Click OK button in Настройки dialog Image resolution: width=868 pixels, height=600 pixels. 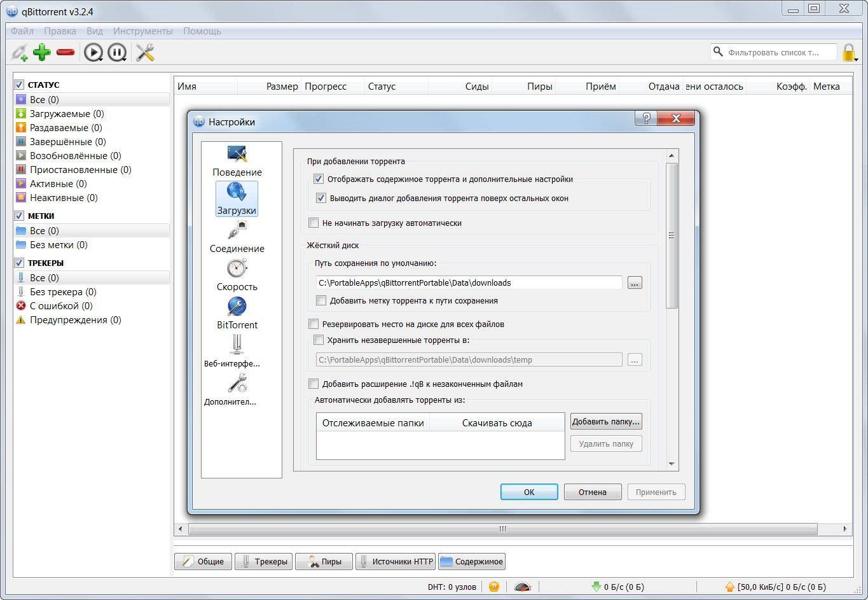pos(529,492)
